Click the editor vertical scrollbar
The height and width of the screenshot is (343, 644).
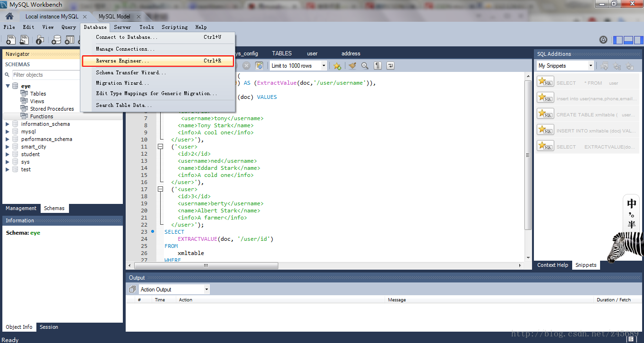(x=528, y=155)
